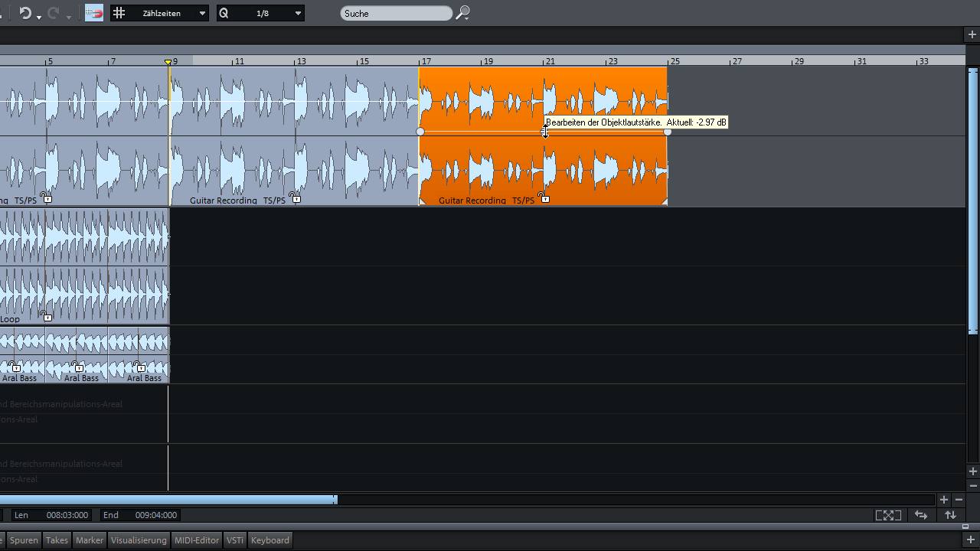The image size is (980, 551).
Task: Click the object volume handle at -2.97 dB
Action: 544,132
